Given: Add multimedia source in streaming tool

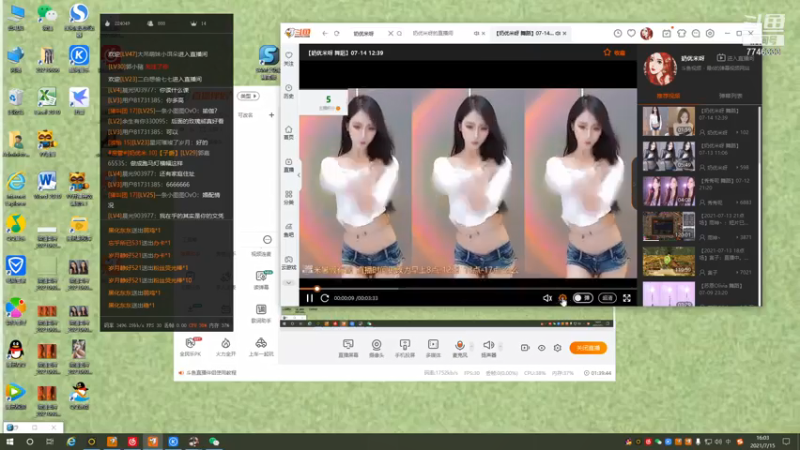Looking at the screenshot, I should pos(433,348).
